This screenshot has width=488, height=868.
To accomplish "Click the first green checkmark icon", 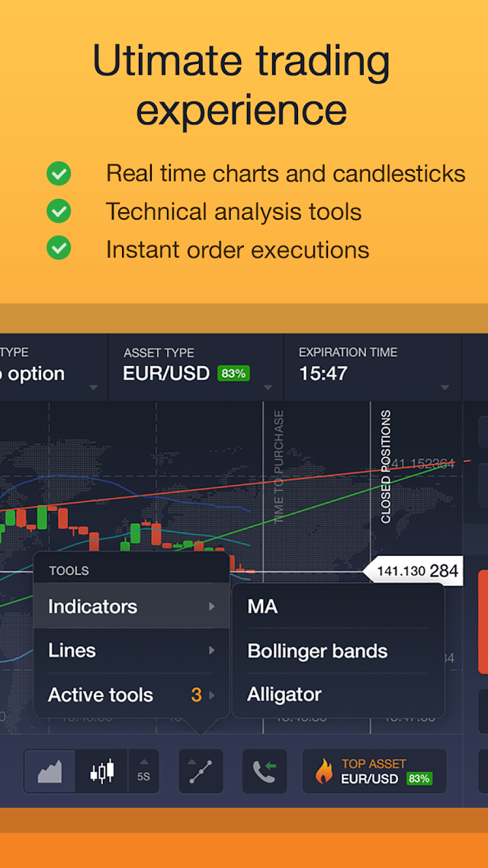I will tap(58, 173).
